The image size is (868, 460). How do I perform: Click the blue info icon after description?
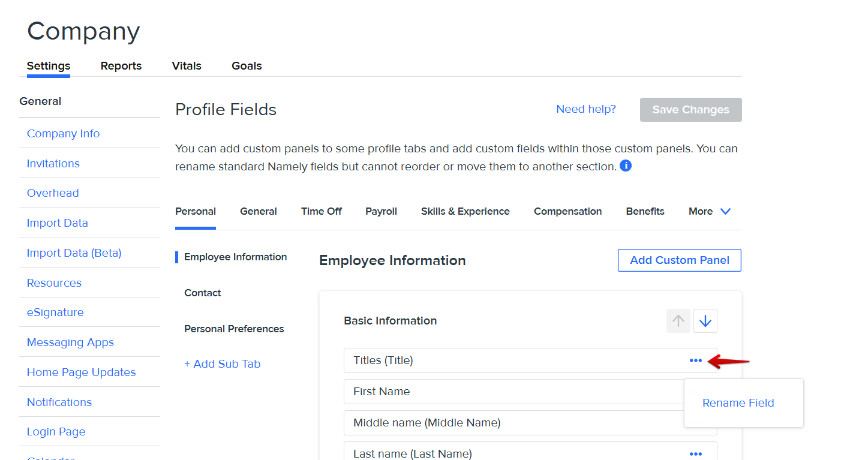625,166
